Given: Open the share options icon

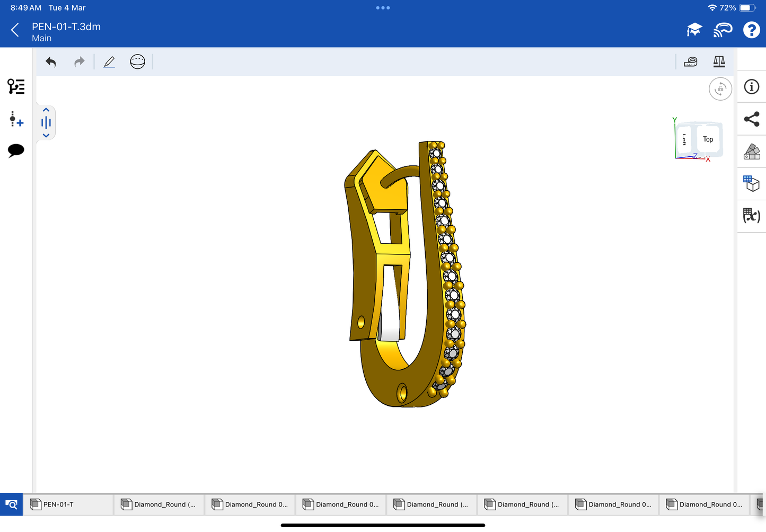Looking at the screenshot, I should pyautogui.click(x=751, y=119).
